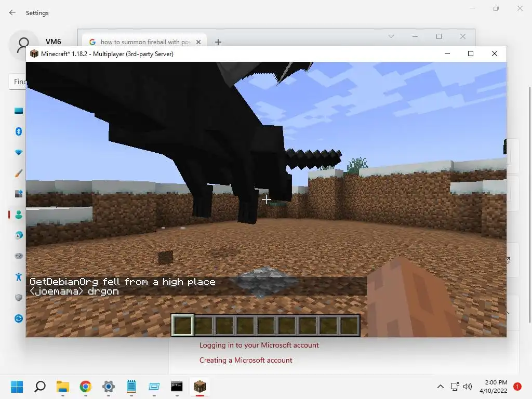Open Accounts person icon in Settings sidebar
This screenshot has height=399, width=532.
pos(19,215)
